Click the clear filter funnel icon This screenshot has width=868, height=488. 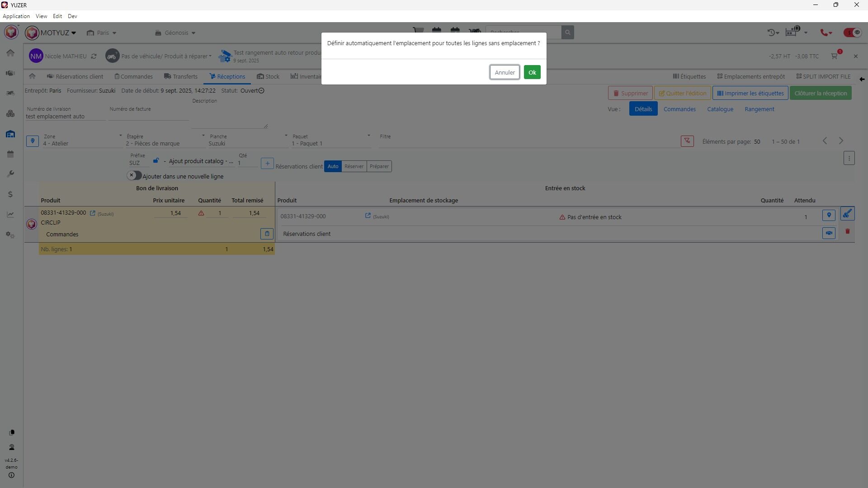(687, 141)
